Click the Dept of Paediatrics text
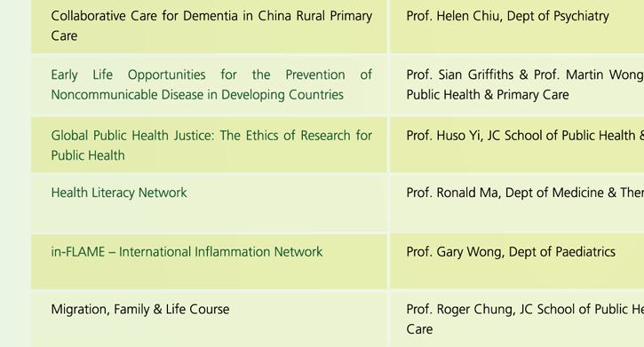Viewport: 644px width, 347px height. [562, 251]
